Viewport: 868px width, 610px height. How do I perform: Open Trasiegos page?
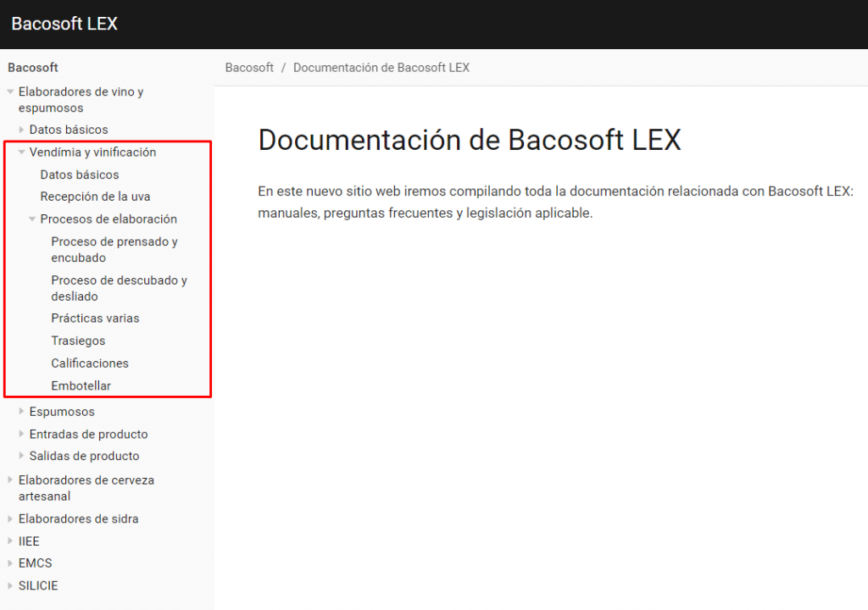(78, 341)
